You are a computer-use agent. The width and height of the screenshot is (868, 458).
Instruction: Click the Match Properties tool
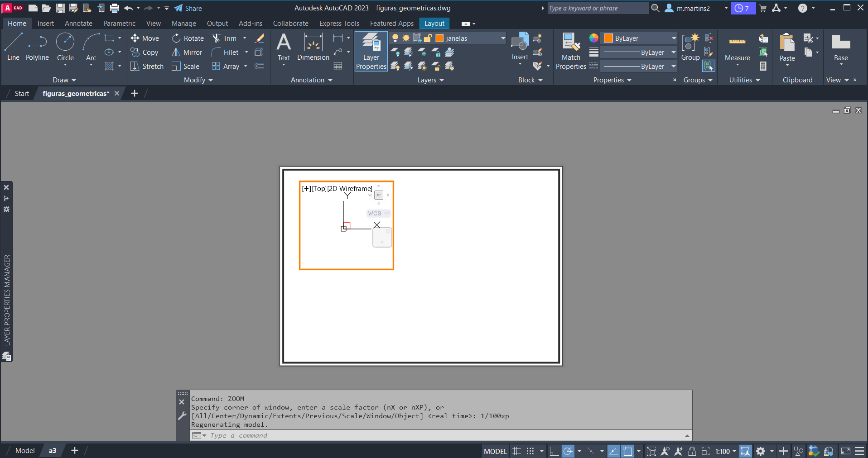[571, 51]
